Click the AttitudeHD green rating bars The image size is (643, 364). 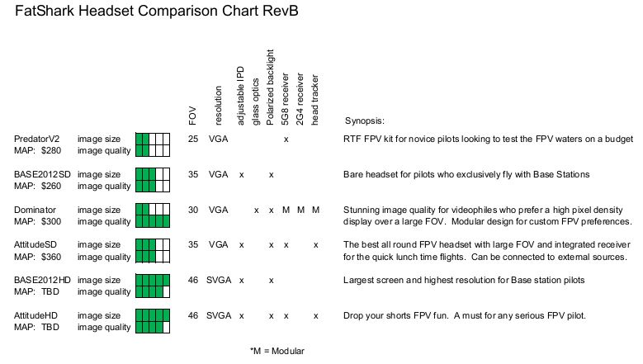point(153,322)
